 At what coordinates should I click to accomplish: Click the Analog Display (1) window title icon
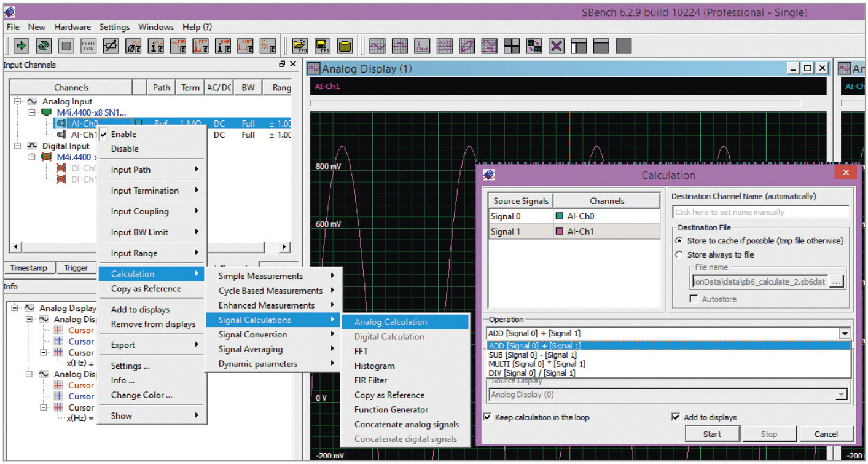point(314,69)
